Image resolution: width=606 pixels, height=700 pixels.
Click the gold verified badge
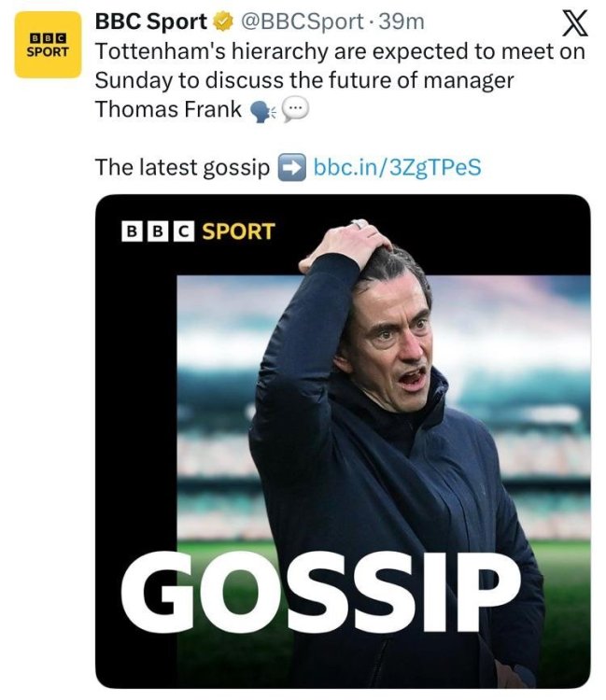[x=224, y=22]
